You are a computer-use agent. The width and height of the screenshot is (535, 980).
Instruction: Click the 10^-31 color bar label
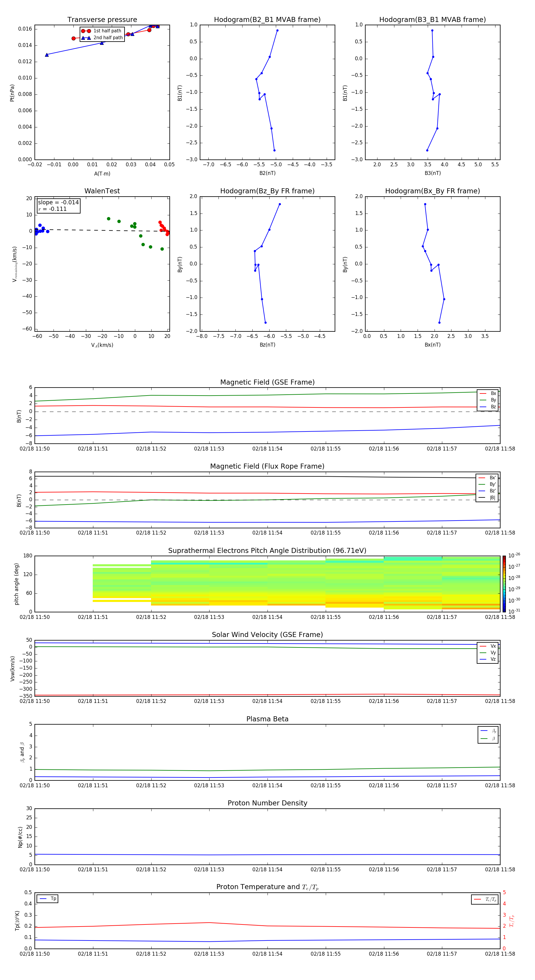(514, 612)
